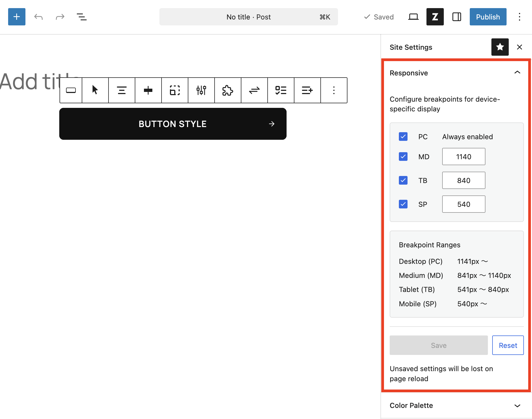Image resolution: width=532 pixels, height=419 pixels.
Task: Click the Z plugin icon in the top bar
Action: pyautogui.click(x=435, y=17)
